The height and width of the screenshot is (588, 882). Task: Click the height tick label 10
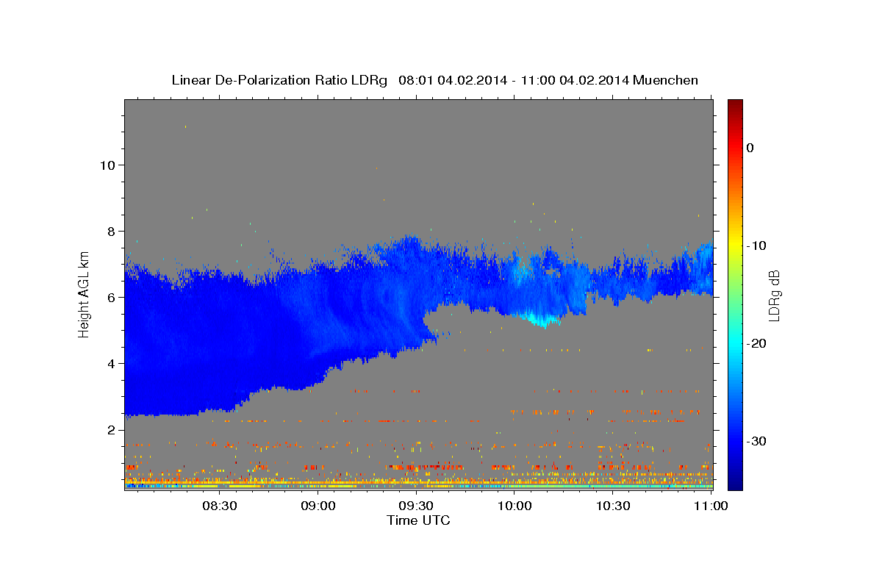107,165
